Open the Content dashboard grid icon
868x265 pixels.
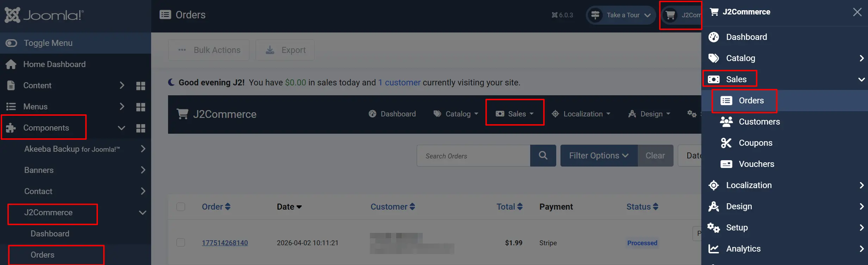pyautogui.click(x=141, y=86)
